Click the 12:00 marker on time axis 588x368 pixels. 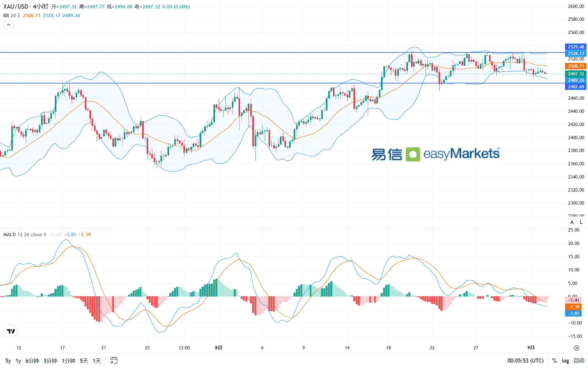coord(184,348)
